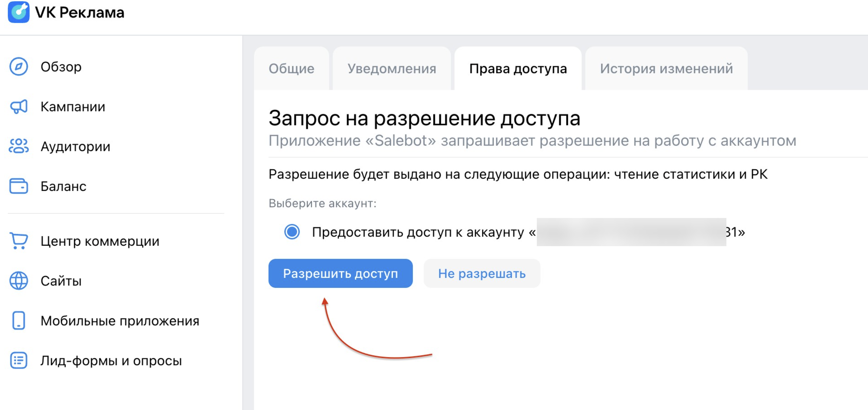Open Обзор via the compass icon

click(x=18, y=67)
